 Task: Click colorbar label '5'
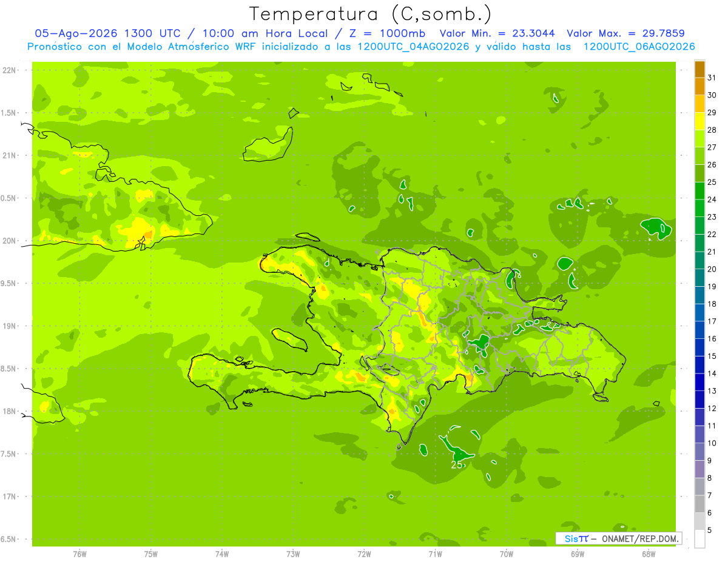[x=710, y=530]
